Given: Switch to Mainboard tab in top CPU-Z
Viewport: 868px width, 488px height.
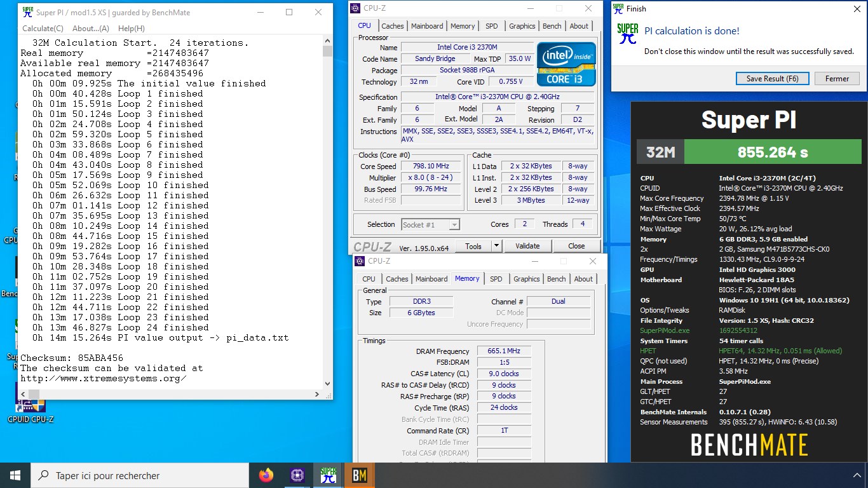Looking at the screenshot, I should [x=427, y=26].
